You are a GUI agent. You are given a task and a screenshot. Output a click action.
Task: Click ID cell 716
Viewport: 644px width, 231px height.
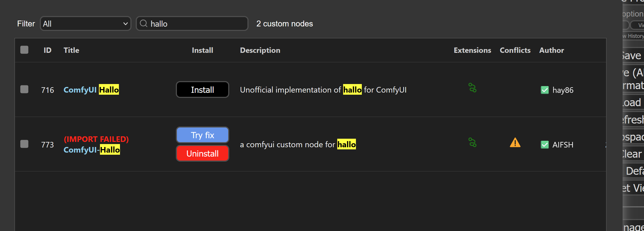(48, 90)
